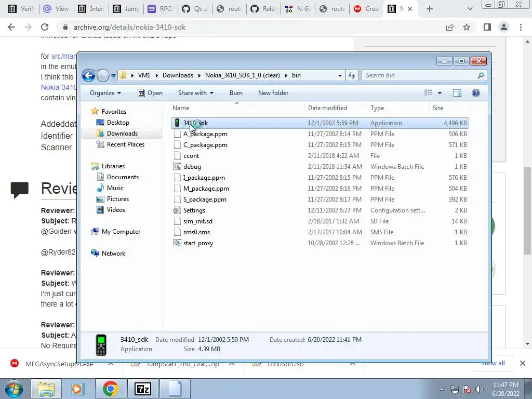The width and height of the screenshot is (532, 399).
Task: Select the ccont file
Action: pos(191,156)
